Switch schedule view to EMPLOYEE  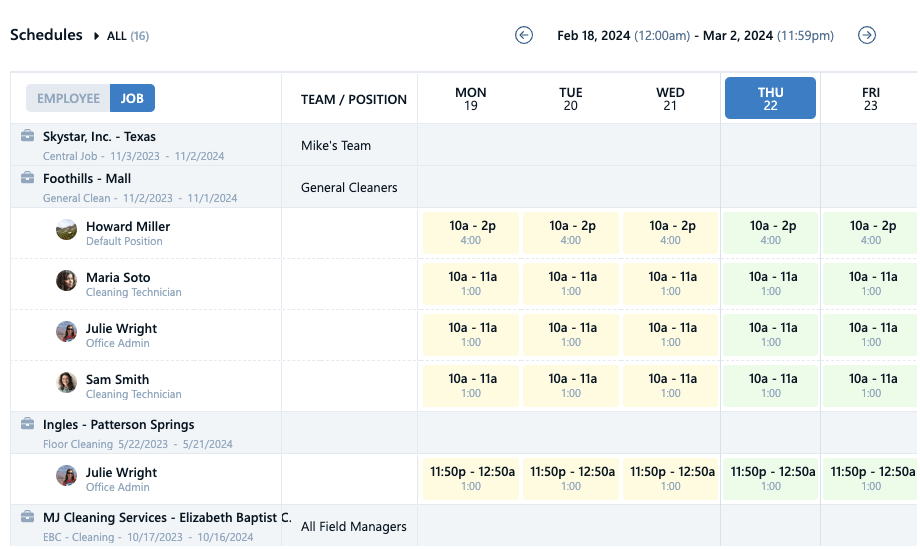[x=68, y=98]
